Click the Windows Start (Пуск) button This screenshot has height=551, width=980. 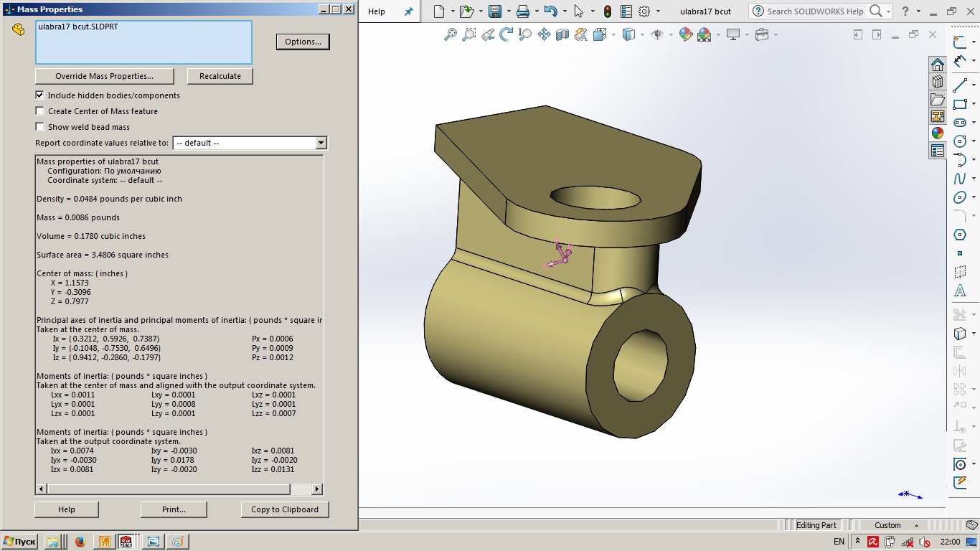19,542
